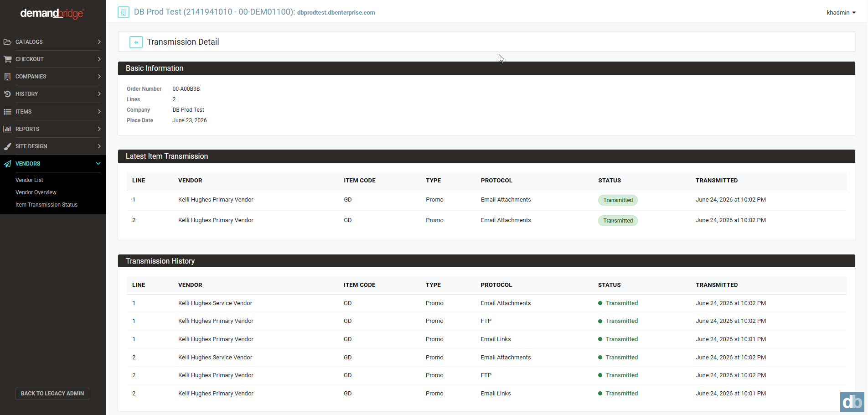This screenshot has height=415, width=868.
Task: Go to Vendor Overview
Action: pyautogui.click(x=36, y=192)
